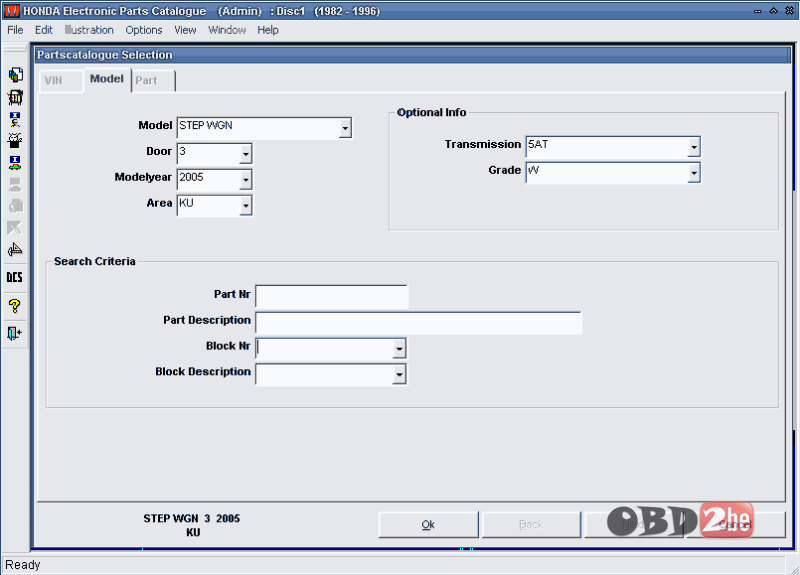Click the rabbit-in-hat wizard icon
Viewport: 800px width, 575px height.
(15, 140)
